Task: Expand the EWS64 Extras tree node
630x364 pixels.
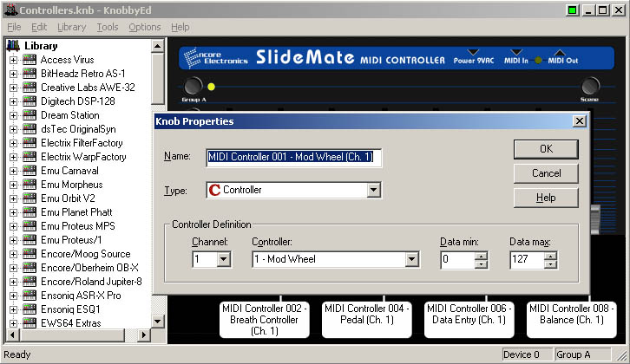Action: [13, 323]
